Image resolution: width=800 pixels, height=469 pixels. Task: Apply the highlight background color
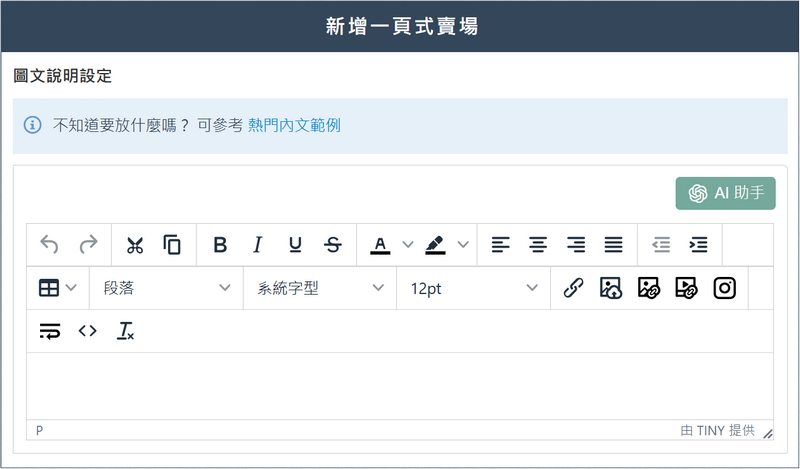click(x=435, y=245)
